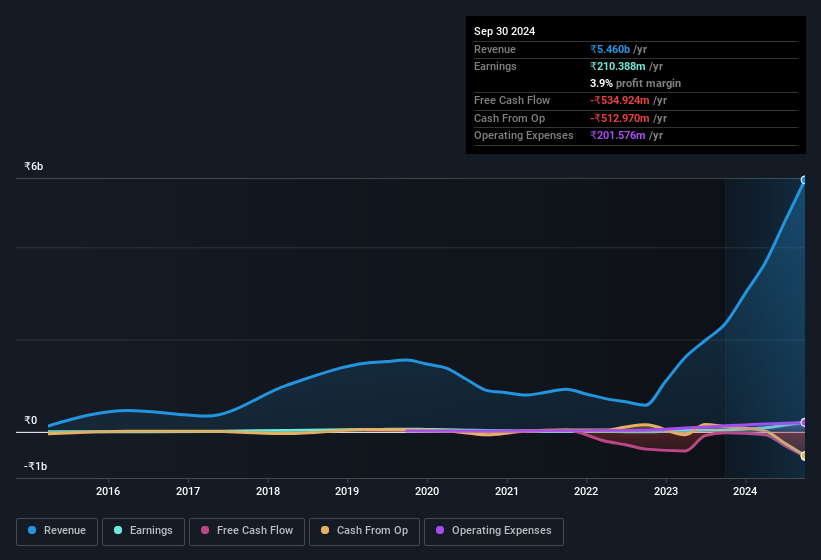This screenshot has width=821, height=560.
Task: Click the Operating Expenses end data point
Action: pyautogui.click(x=804, y=422)
